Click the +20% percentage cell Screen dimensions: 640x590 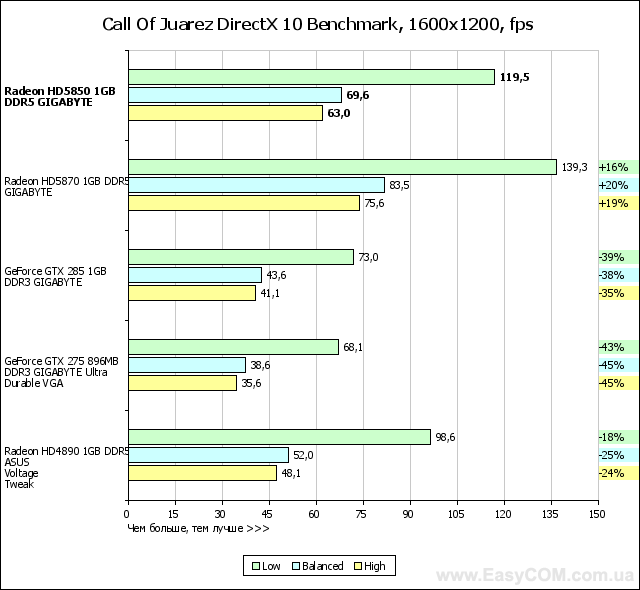(x=618, y=185)
